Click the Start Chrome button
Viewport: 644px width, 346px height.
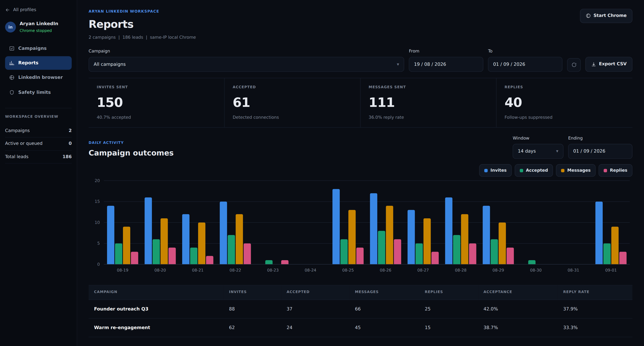606,16
